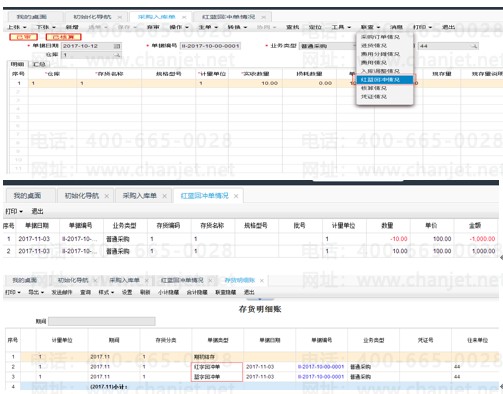Click 新增 in the purchase receipt toolbar
The image size is (503, 394).
point(72,27)
